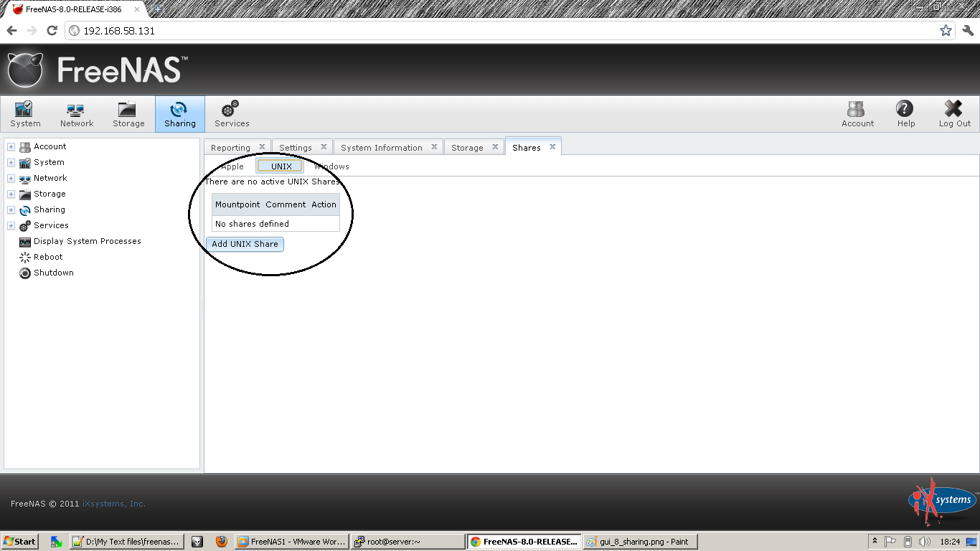Expand the Storage tree node
980x551 pixels.
11,194
